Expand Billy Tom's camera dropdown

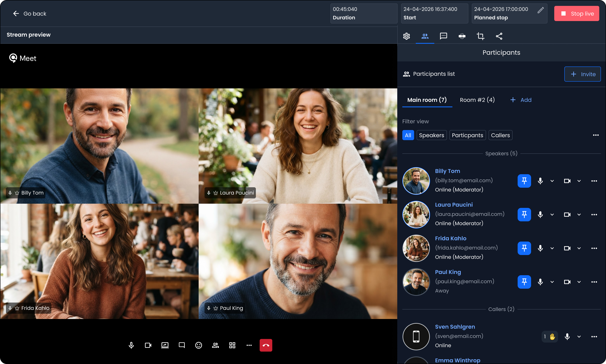(x=579, y=181)
